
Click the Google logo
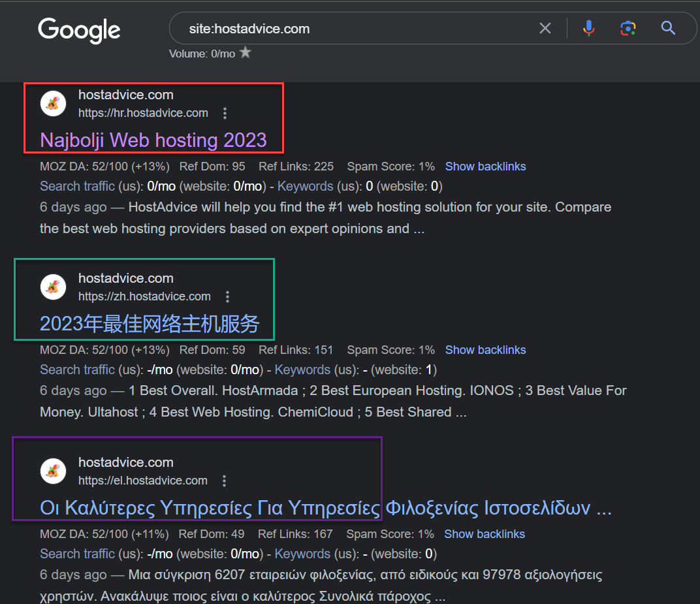(x=79, y=30)
